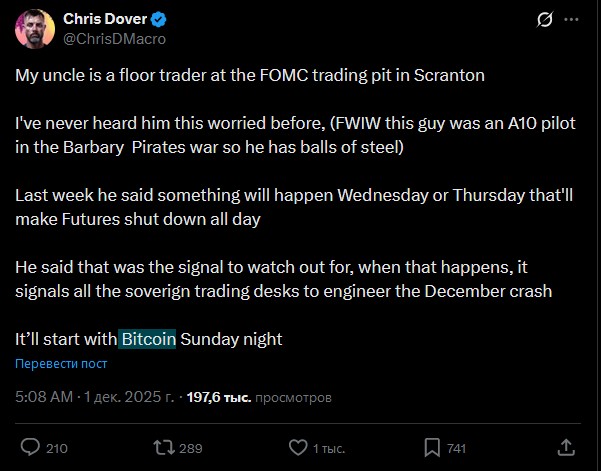Screen dimensions: 601x471
Task: Translate the post via "Перевести пост"
Action: (61, 364)
